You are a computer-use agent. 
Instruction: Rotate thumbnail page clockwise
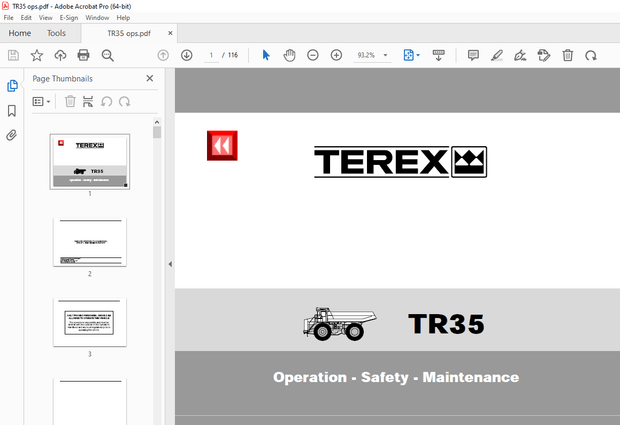coord(125,102)
